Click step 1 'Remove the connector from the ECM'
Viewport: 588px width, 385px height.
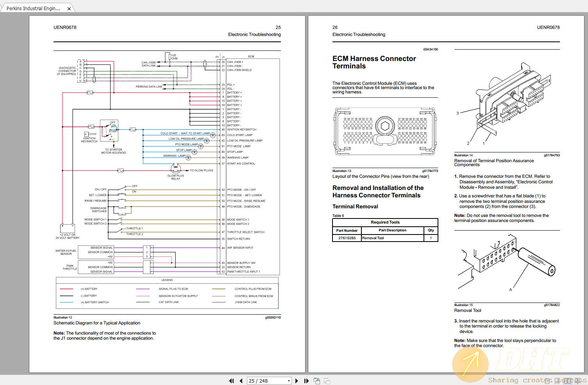pos(504,182)
